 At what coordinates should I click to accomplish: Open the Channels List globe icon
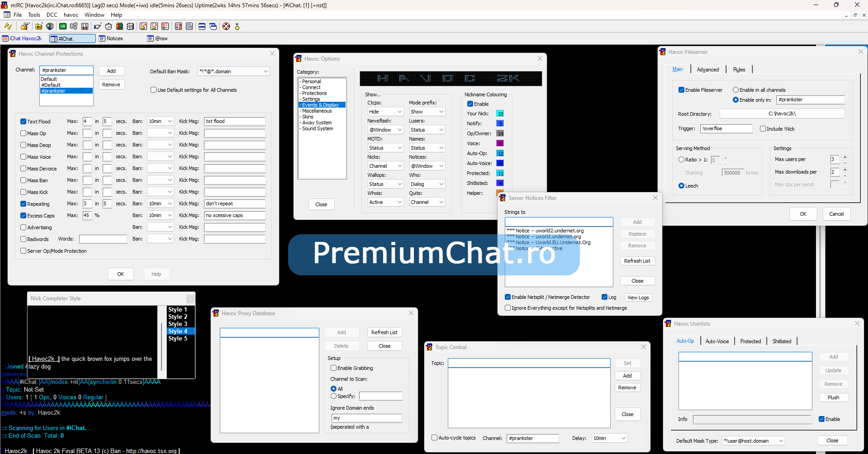click(x=50, y=26)
